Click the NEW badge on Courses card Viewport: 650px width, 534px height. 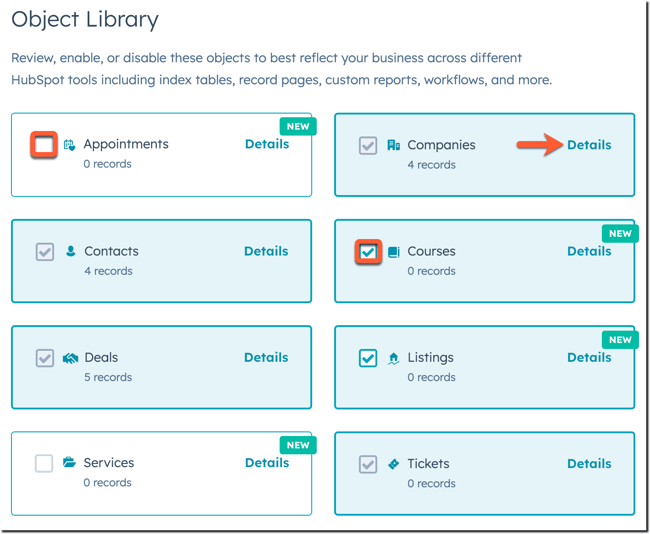(x=620, y=233)
